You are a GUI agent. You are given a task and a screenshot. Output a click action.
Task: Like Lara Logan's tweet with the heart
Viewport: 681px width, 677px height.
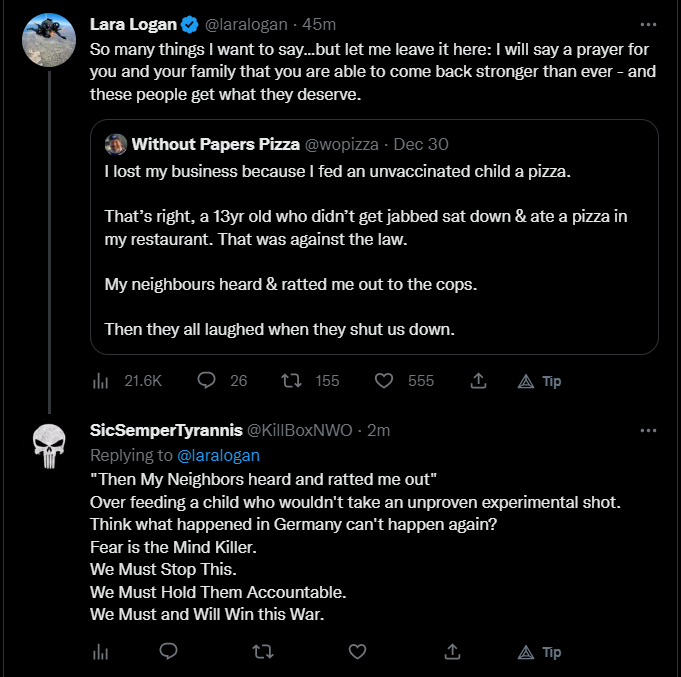pyautogui.click(x=384, y=381)
